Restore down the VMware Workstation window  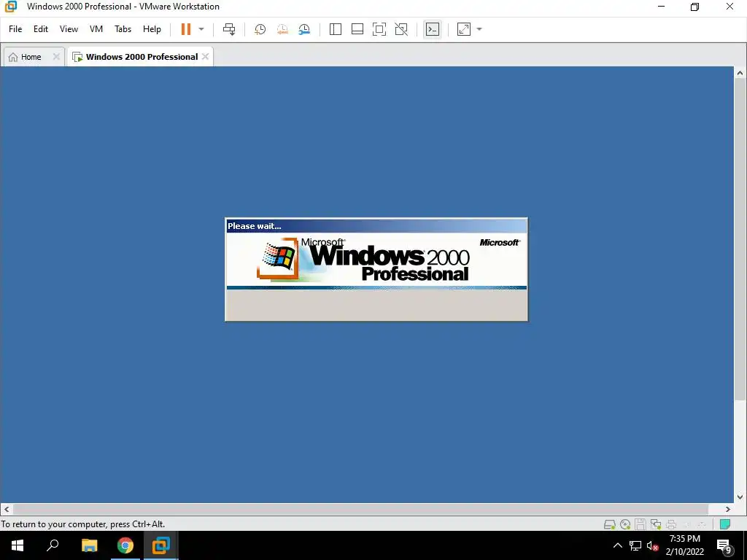(x=695, y=7)
